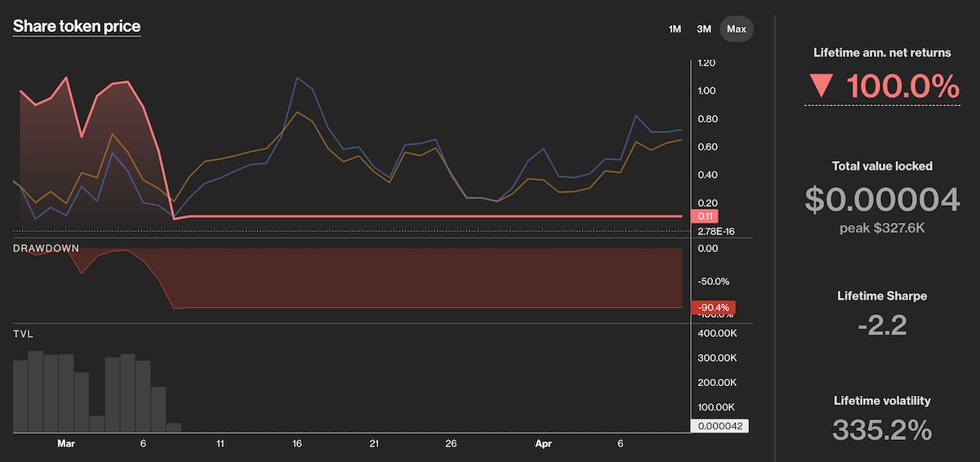The height and width of the screenshot is (462, 980).
Task: Click the 100.00K TVL axis label
Action: (717, 406)
